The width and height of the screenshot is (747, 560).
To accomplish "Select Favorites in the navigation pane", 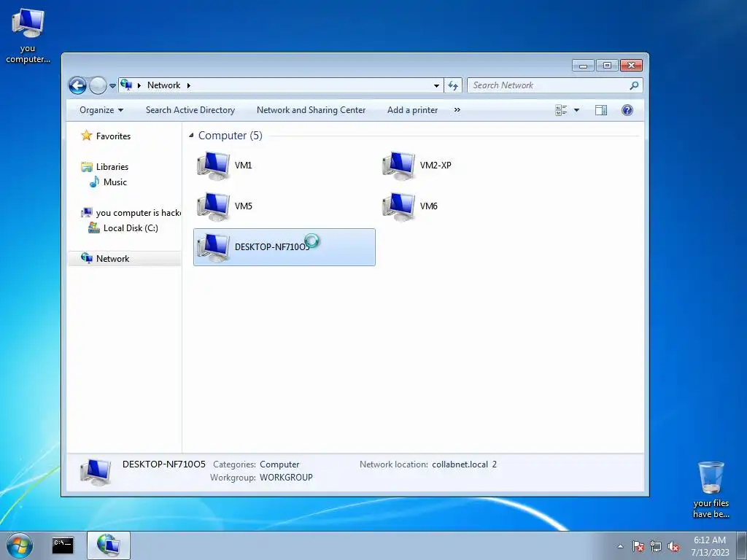I will point(113,136).
